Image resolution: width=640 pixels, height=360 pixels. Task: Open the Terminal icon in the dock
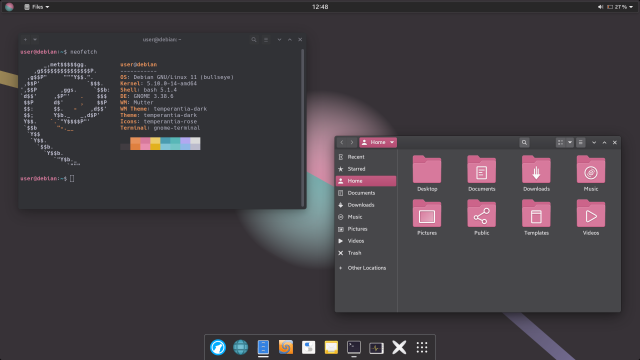pyautogui.click(x=354, y=347)
